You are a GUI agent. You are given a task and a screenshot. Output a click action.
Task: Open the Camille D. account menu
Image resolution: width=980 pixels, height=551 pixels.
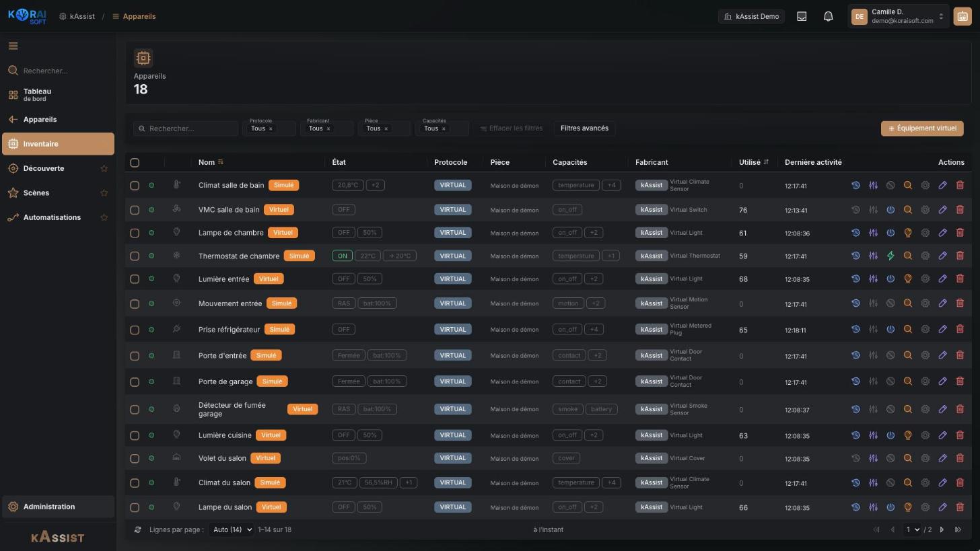tap(899, 16)
